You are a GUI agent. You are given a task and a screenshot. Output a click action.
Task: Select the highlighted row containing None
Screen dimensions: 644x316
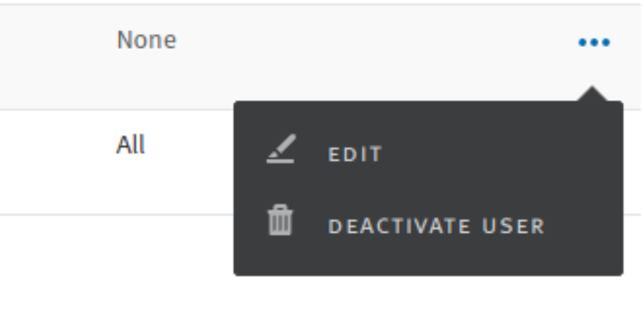pyautogui.click(x=320, y=57)
